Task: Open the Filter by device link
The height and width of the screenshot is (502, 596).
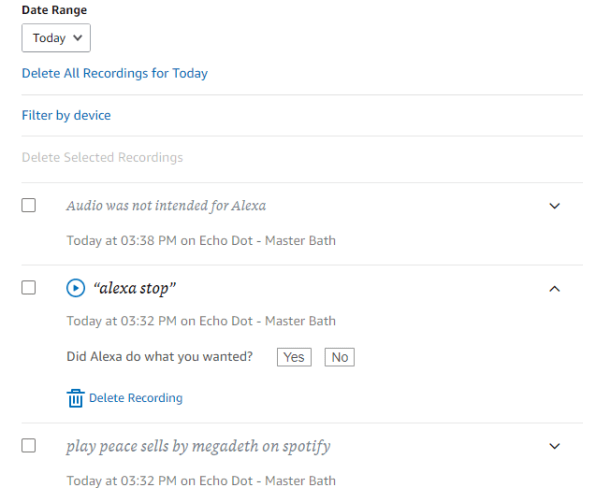Action: click(x=66, y=115)
